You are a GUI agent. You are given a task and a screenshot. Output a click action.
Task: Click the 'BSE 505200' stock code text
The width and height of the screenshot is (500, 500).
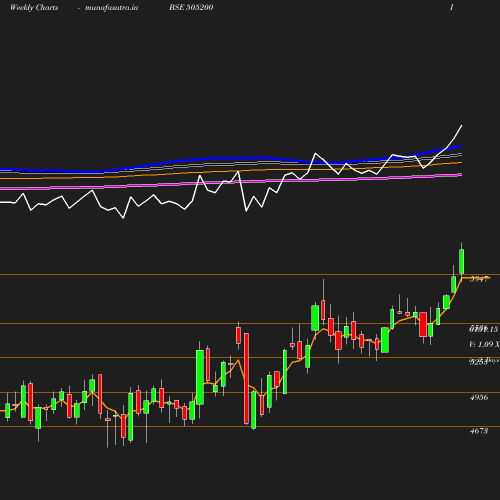click(191, 7)
